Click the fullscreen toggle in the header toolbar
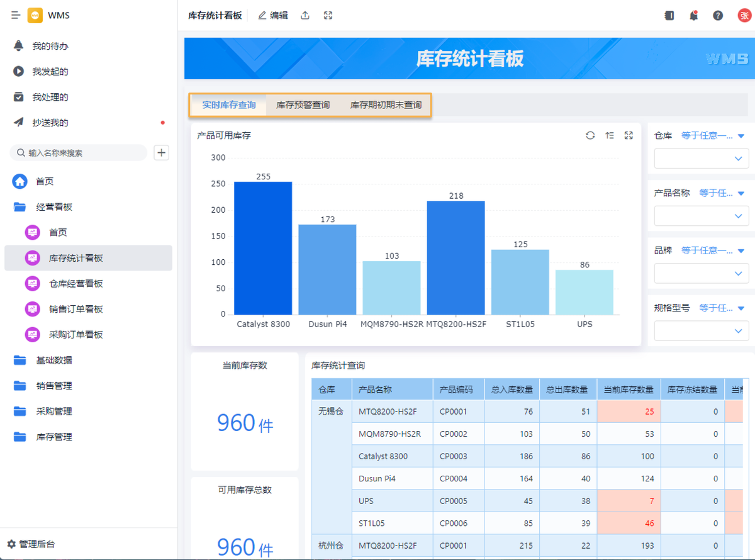The image size is (755, 560). (327, 15)
